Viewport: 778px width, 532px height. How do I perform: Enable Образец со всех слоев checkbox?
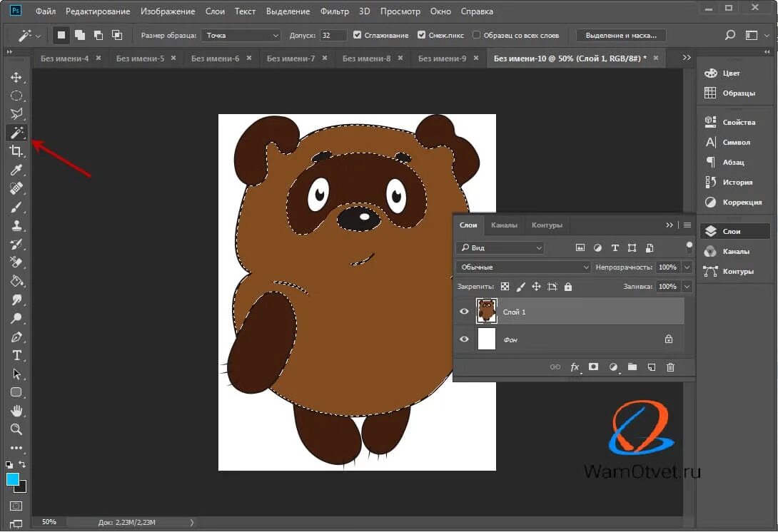pos(476,35)
